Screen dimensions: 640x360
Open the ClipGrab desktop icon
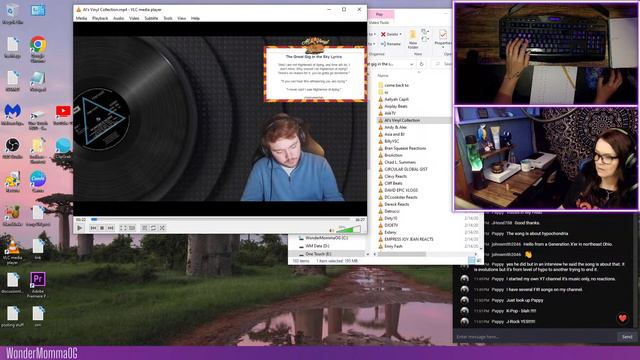[x=63, y=148]
